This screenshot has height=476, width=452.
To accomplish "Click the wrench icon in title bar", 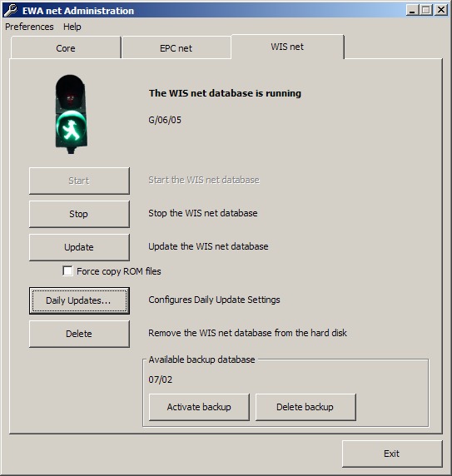I will 11,10.
